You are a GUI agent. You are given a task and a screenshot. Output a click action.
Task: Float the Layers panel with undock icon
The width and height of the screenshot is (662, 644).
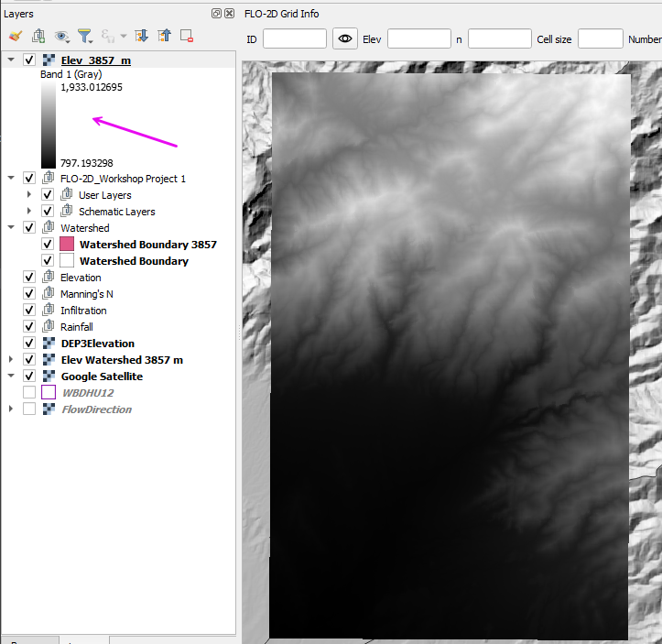pos(216,14)
